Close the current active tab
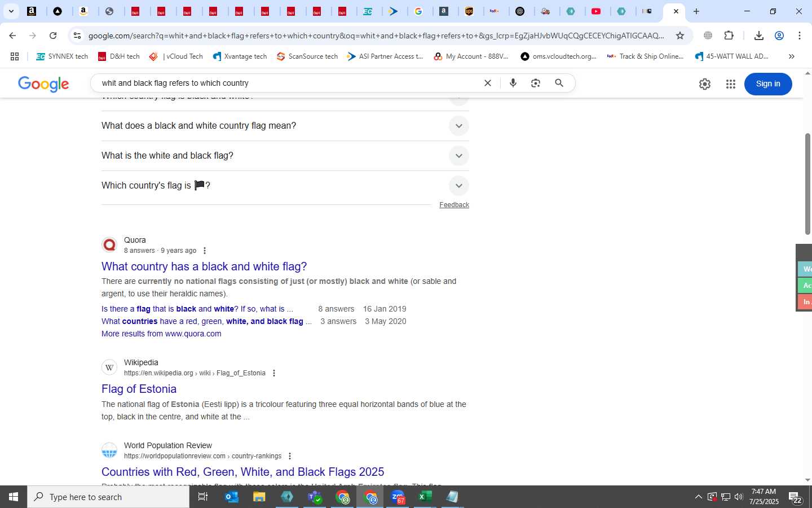 676,11
